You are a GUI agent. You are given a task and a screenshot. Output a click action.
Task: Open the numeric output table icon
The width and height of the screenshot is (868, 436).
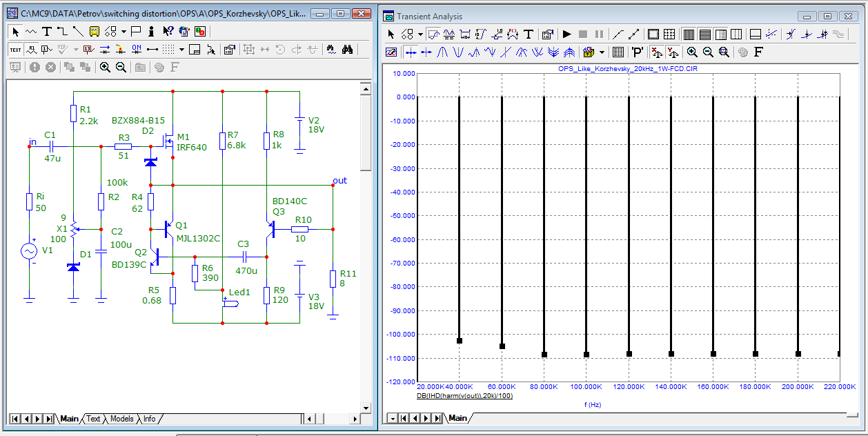click(618, 52)
